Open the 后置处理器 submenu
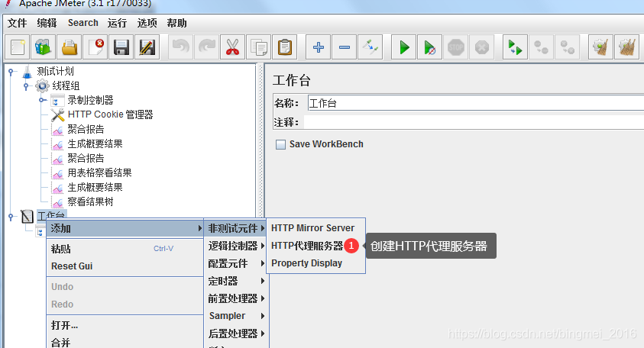Viewport: 644px width, 348px height. click(x=236, y=333)
